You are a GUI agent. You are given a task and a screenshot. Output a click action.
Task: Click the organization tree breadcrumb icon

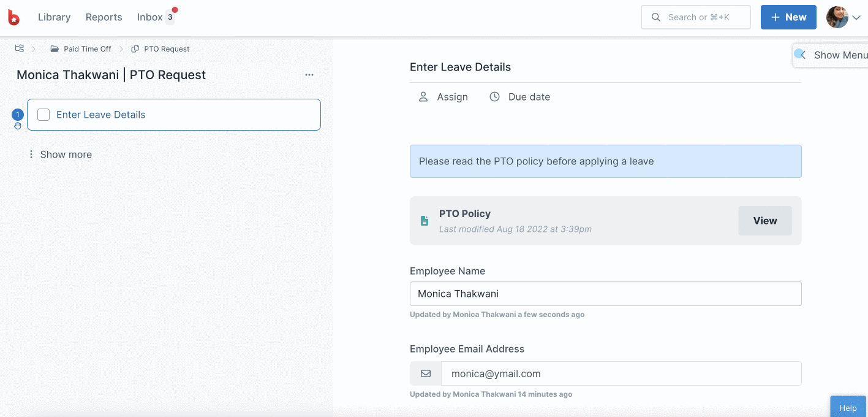tap(20, 48)
